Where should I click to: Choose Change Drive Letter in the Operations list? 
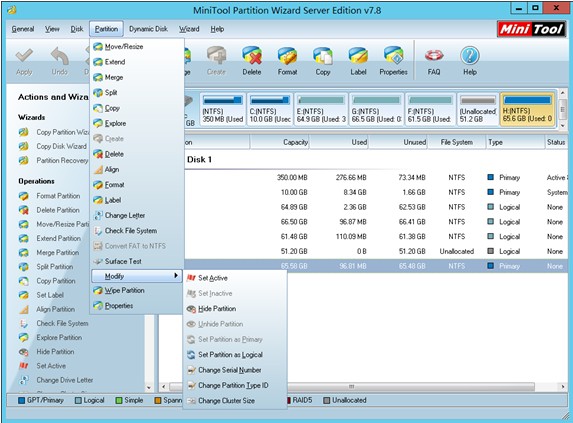56,380
